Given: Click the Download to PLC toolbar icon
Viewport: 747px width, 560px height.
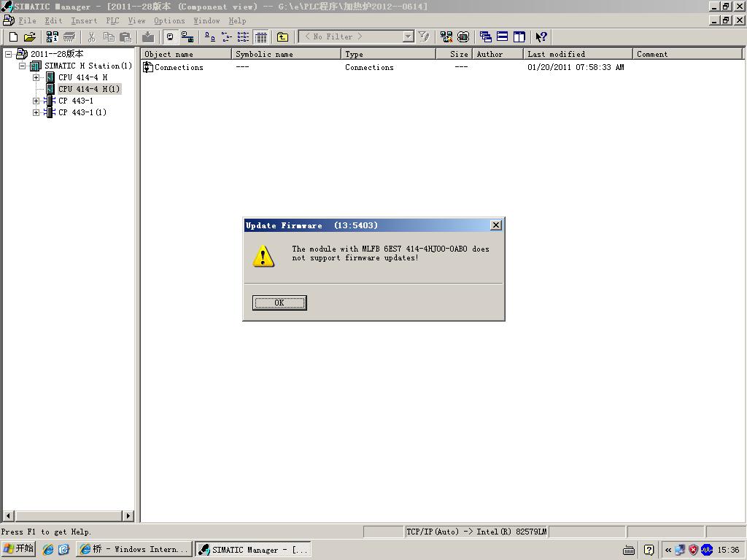Looking at the screenshot, I should [148, 37].
